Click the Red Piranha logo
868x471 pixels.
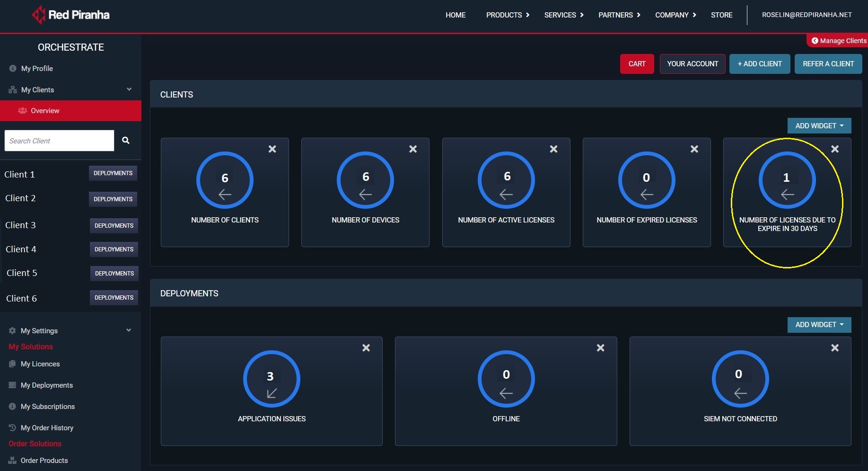70,15
